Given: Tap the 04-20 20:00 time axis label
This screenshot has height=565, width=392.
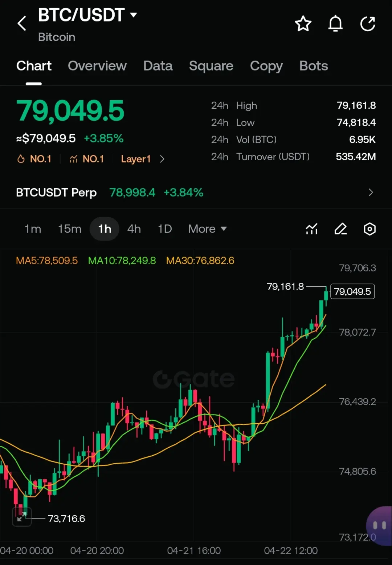Looking at the screenshot, I should click(x=97, y=550).
